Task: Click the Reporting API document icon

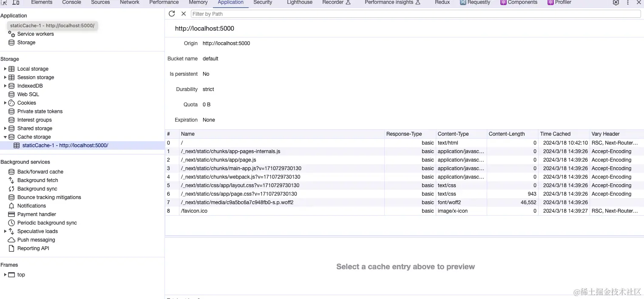Action: 11,248
